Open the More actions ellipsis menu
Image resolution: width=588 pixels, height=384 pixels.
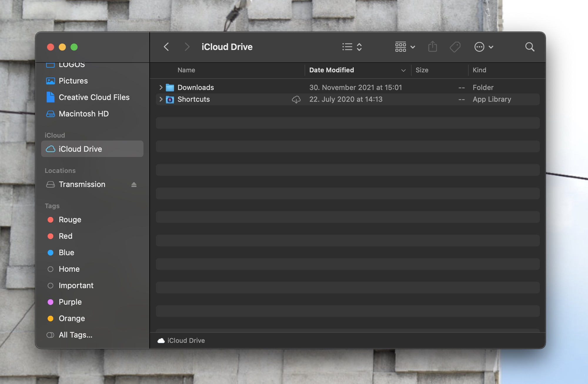pos(484,47)
